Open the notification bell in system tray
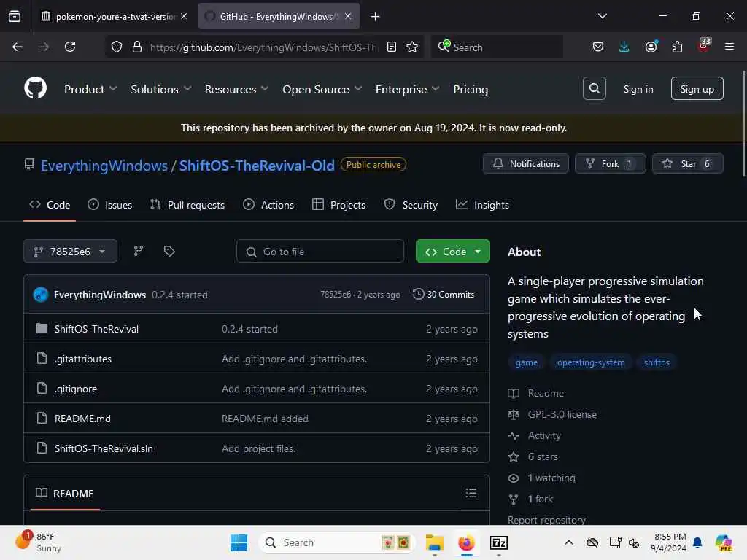Screen dimensions: 747x560 tap(697, 542)
